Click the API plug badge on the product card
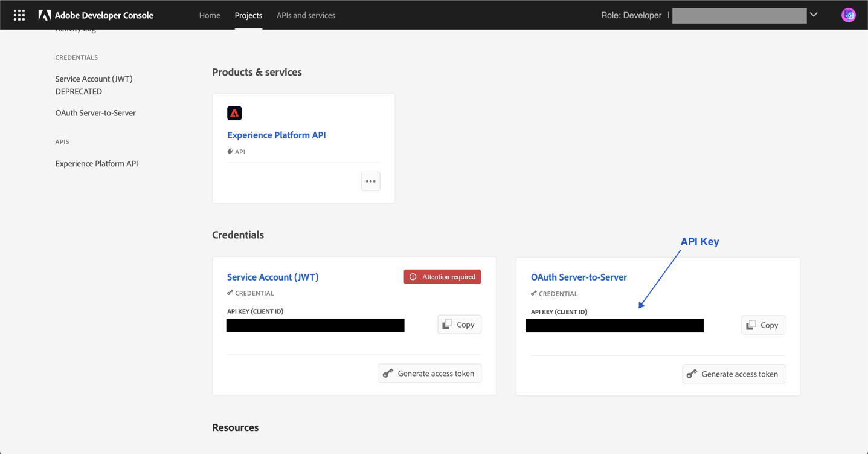This screenshot has width=868, height=454. [x=230, y=151]
